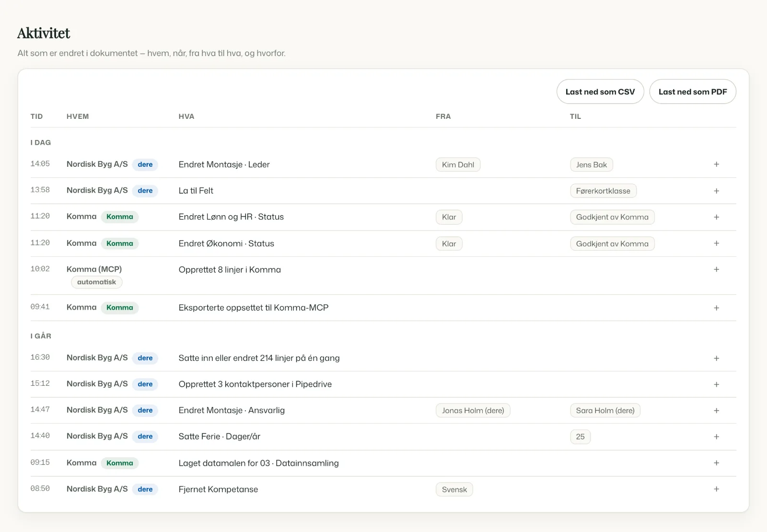Screen dimensions: 767x532
Task: Click Godkjent av Komma in Lønn og HR row
Action: [x=612, y=217]
